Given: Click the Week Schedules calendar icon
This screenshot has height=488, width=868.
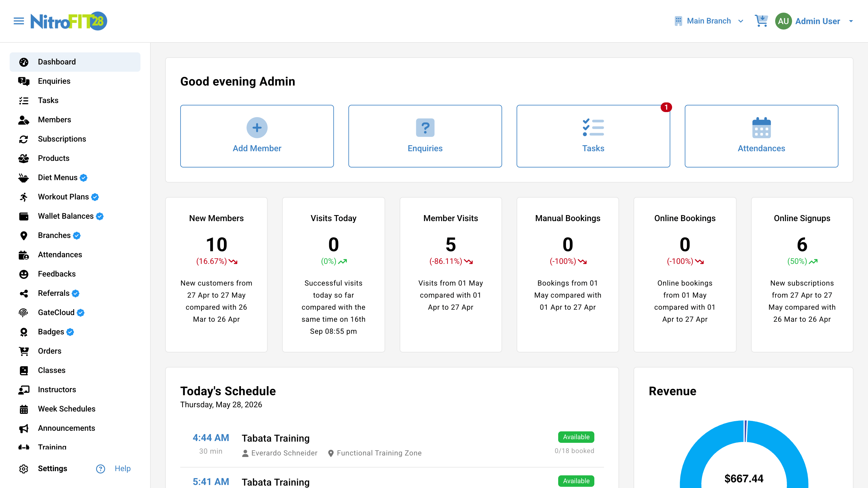Looking at the screenshot, I should click(24, 409).
